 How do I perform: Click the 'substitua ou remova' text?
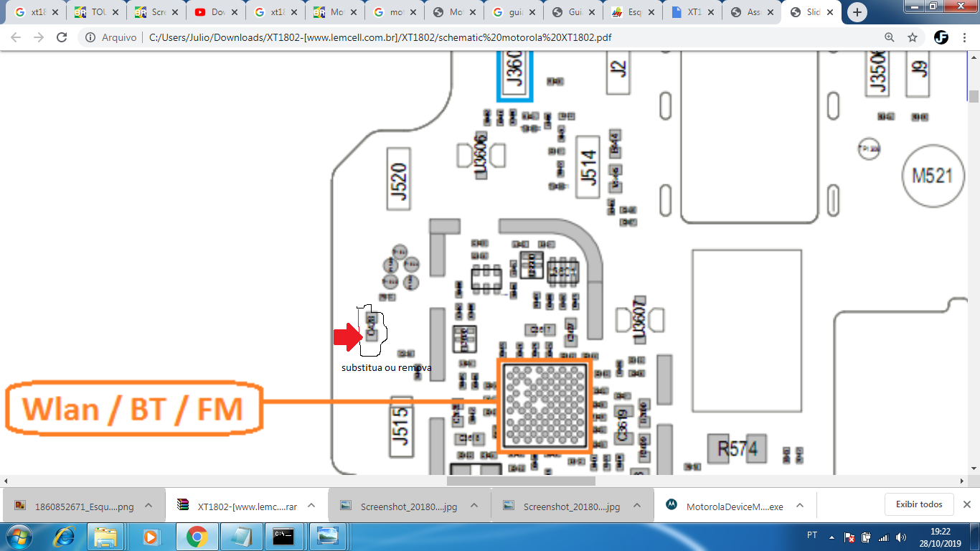(387, 367)
